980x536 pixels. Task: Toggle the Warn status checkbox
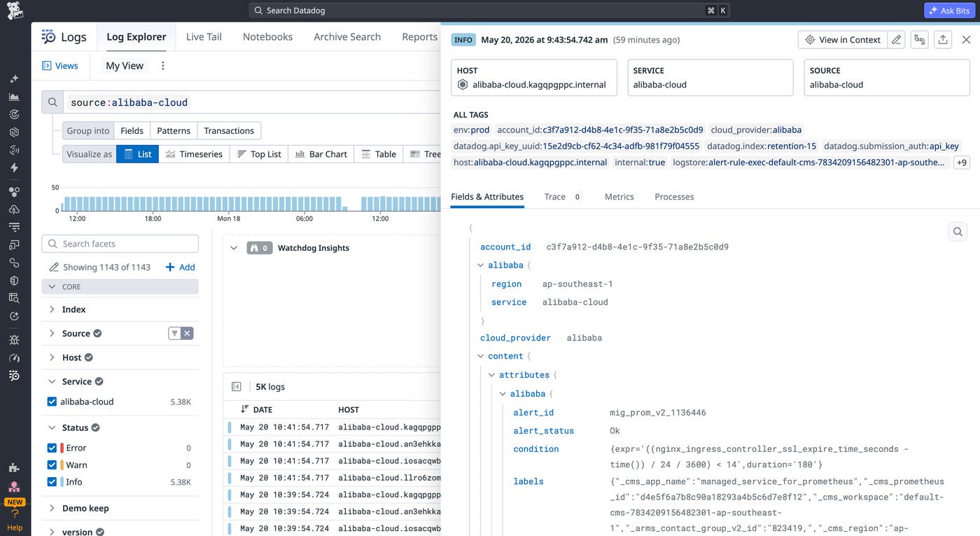pyautogui.click(x=52, y=465)
